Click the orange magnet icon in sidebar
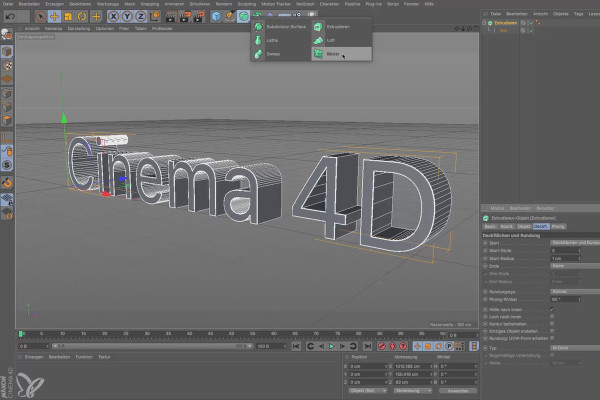This screenshot has width=600, height=400. (7, 183)
